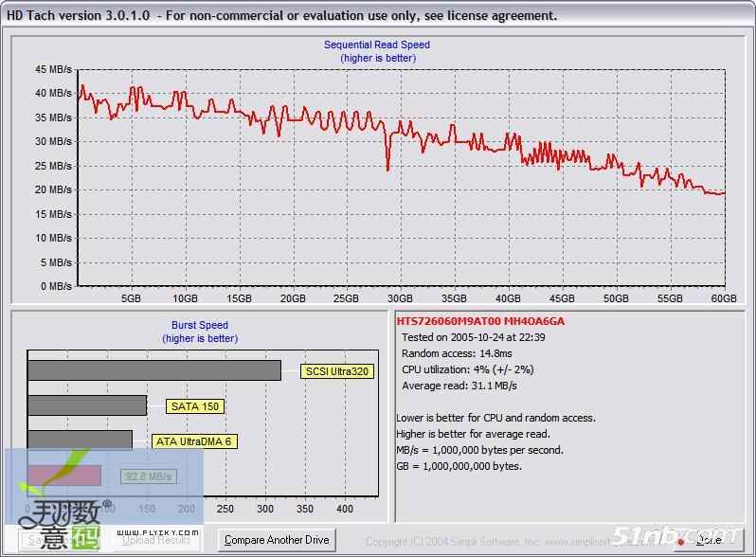Click the Higher is better for average read note
This screenshot has width=756, height=557.
pyautogui.click(x=473, y=434)
